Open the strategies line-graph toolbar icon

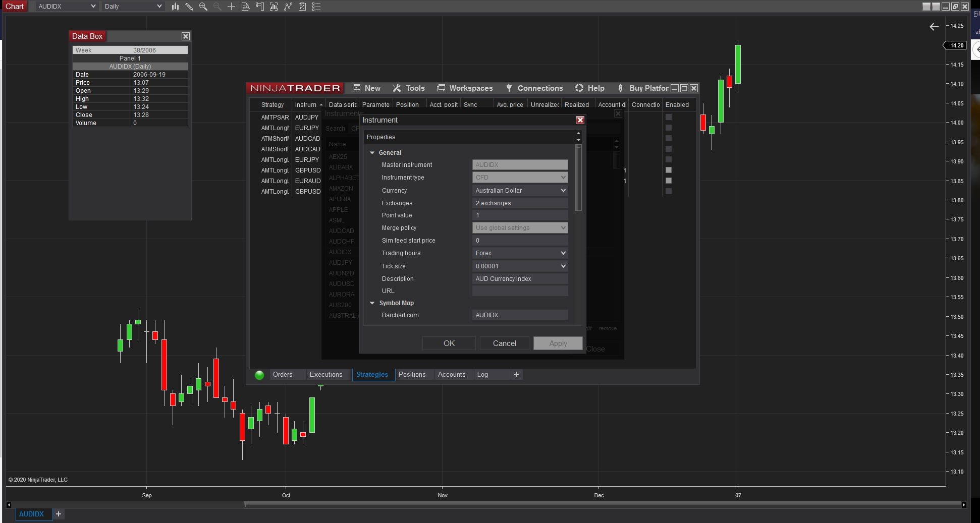288,7
